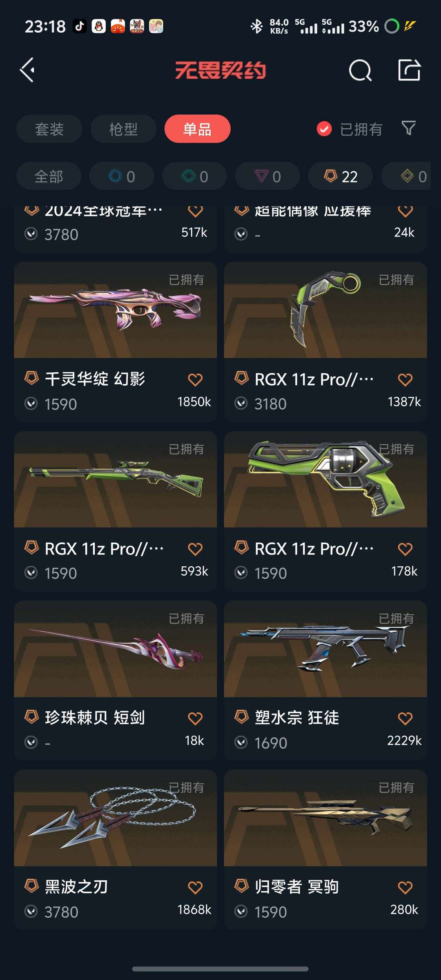Image resolution: width=441 pixels, height=980 pixels.
Task: Switch to the 枪型 tab
Action: click(123, 129)
